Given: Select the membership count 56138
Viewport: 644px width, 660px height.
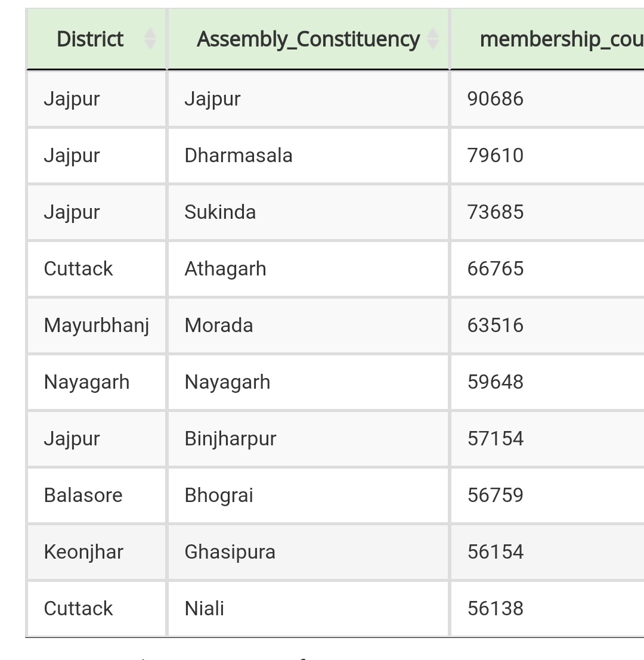Looking at the screenshot, I should click(x=496, y=609).
